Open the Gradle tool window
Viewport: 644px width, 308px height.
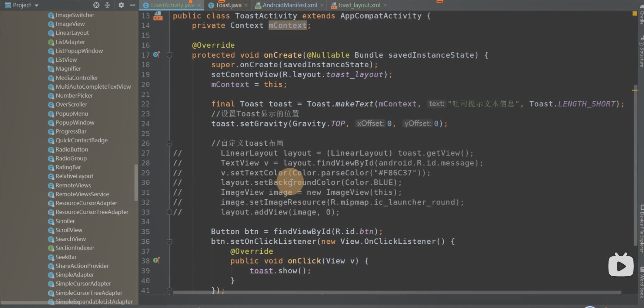[641, 15]
